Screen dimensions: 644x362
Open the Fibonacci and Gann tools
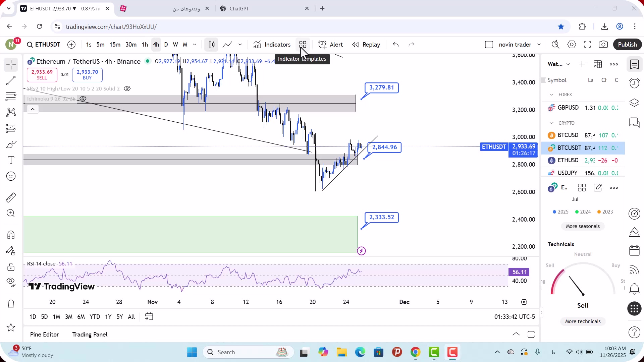(11, 97)
